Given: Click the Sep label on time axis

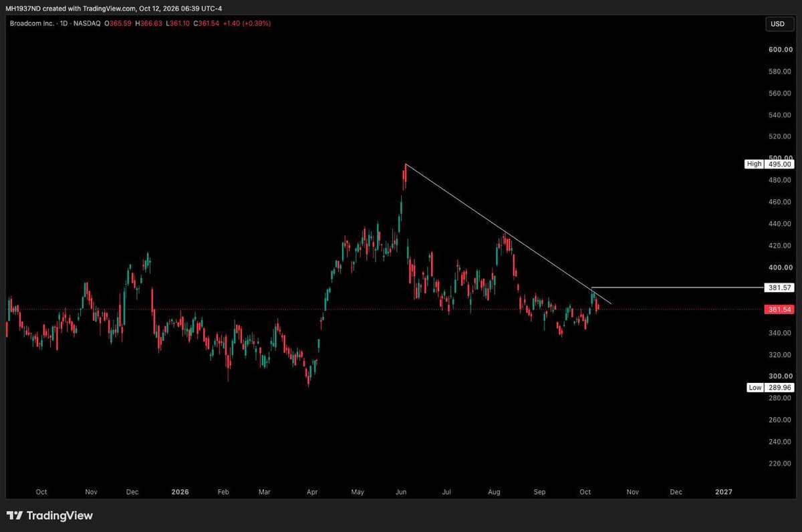Looking at the screenshot, I should [540, 492].
